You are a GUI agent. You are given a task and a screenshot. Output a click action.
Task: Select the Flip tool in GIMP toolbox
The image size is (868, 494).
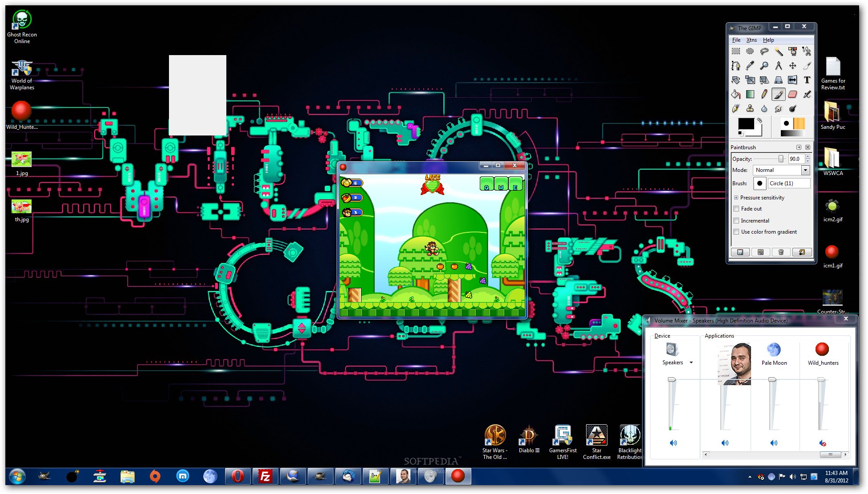(793, 80)
